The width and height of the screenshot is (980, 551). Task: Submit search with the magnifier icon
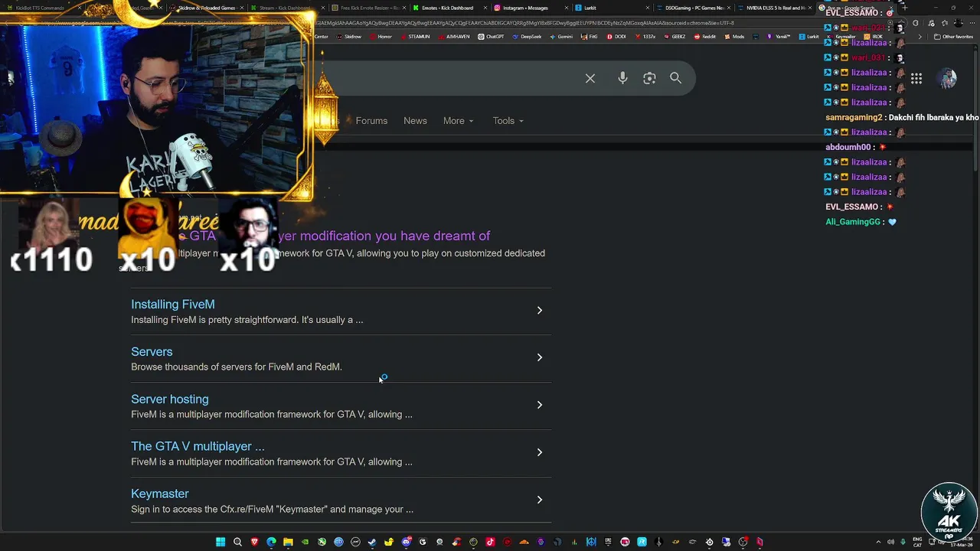point(675,78)
